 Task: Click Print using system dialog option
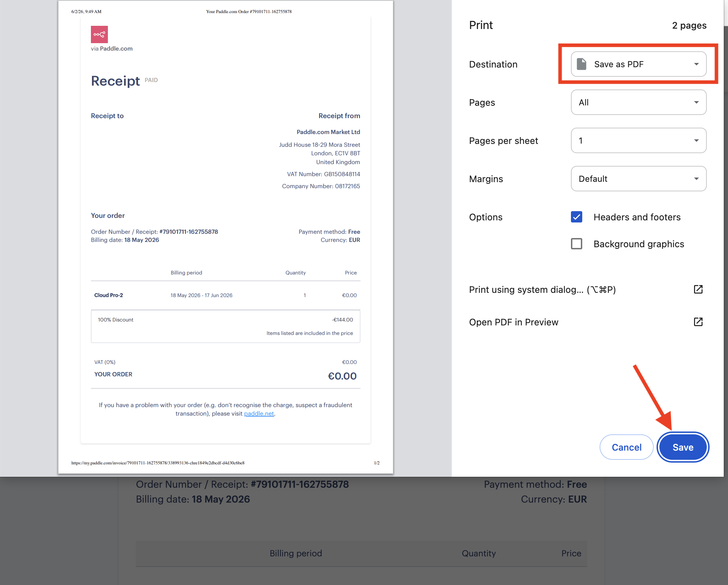click(x=542, y=290)
